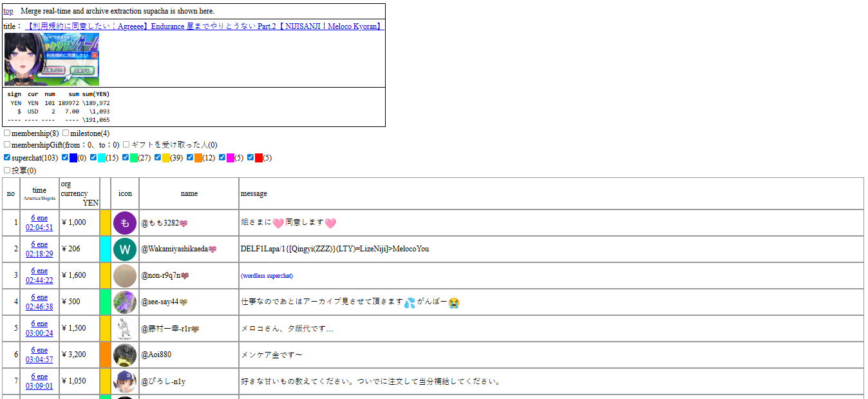Image resolution: width=868 pixels, height=399 pixels.
Task: Tick the membershipGift checkbox
Action: [x=7, y=145]
